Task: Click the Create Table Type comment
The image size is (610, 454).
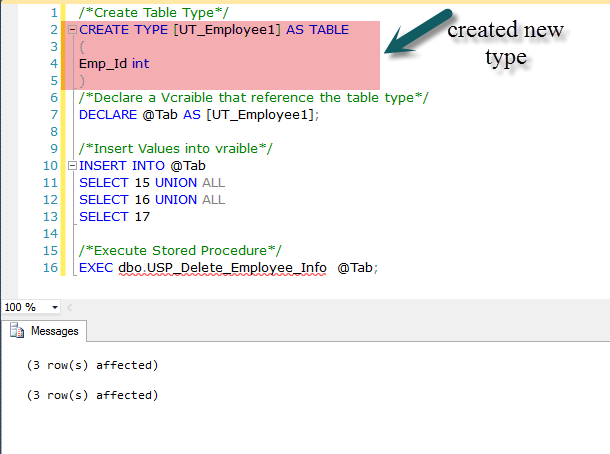Action: pyautogui.click(x=154, y=13)
